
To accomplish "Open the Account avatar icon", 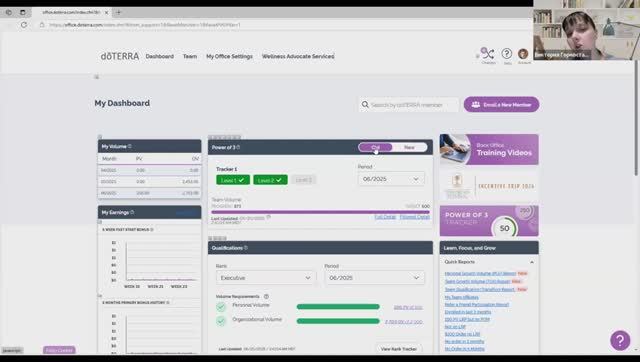I will 523,53.
